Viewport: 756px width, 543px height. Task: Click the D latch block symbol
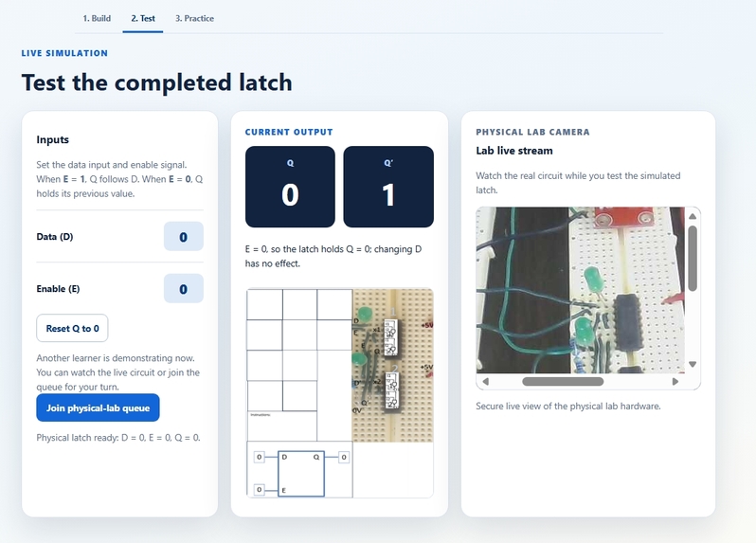301,474
